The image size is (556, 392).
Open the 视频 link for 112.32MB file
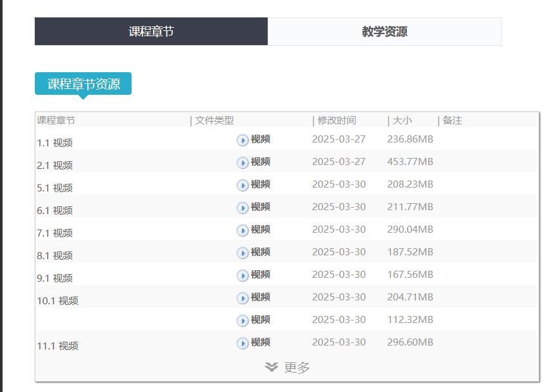(261, 320)
